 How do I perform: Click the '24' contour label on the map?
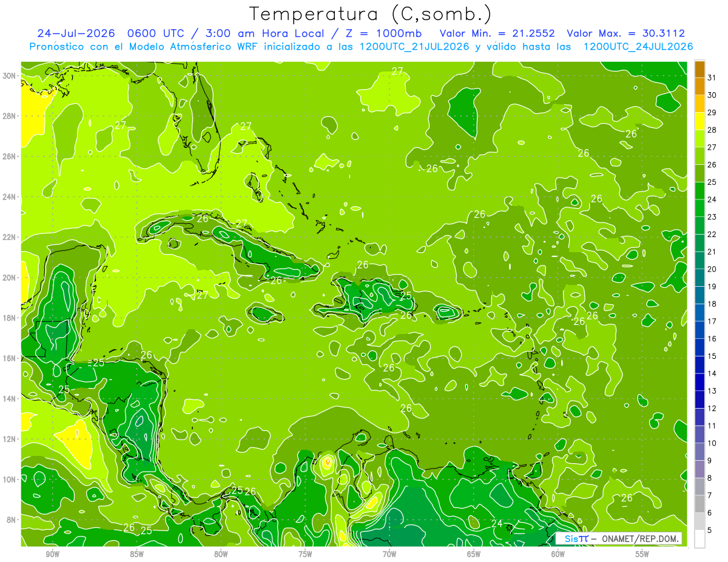(497, 523)
